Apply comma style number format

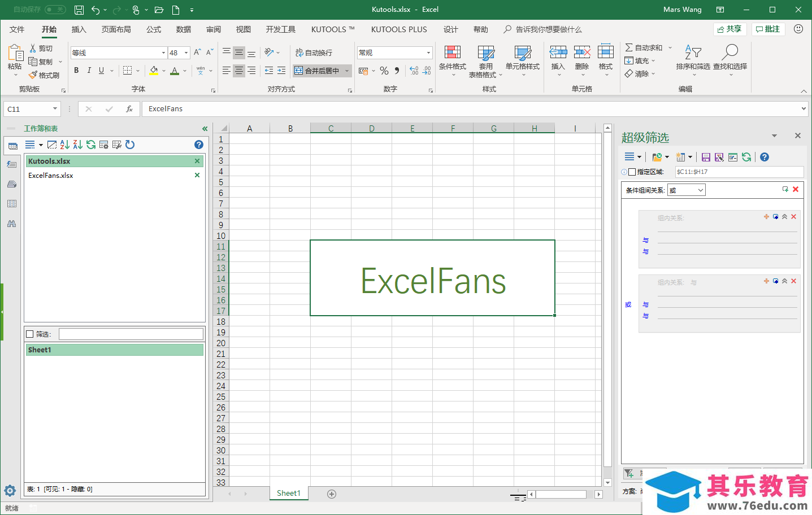pos(397,71)
